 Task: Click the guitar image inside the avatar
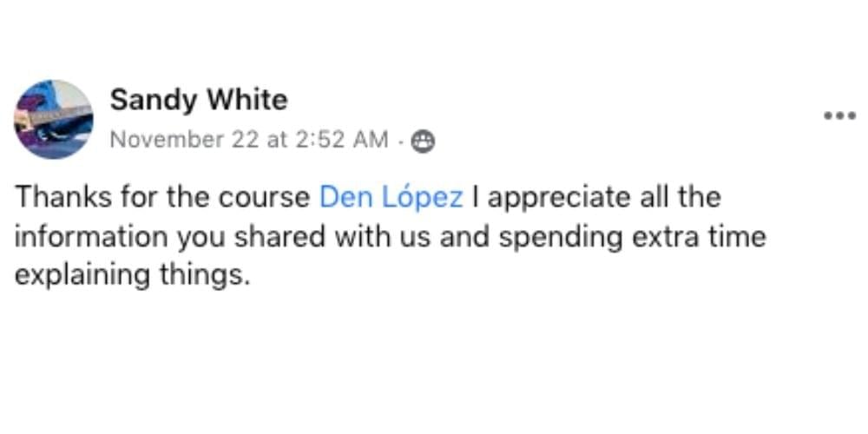point(52,117)
